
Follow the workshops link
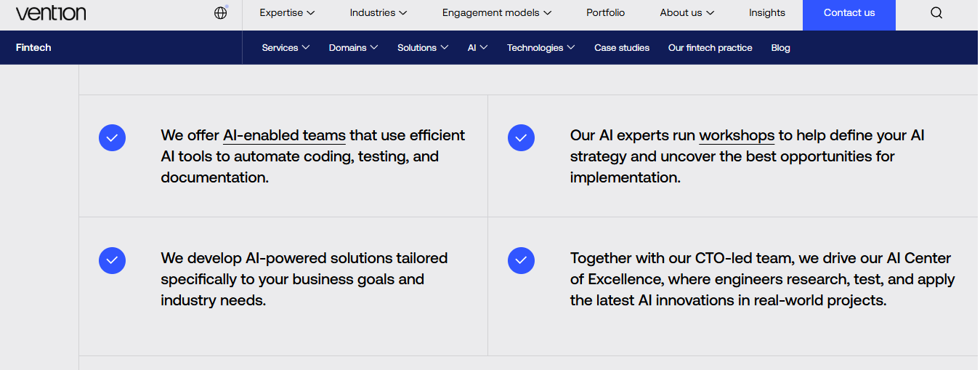click(737, 136)
